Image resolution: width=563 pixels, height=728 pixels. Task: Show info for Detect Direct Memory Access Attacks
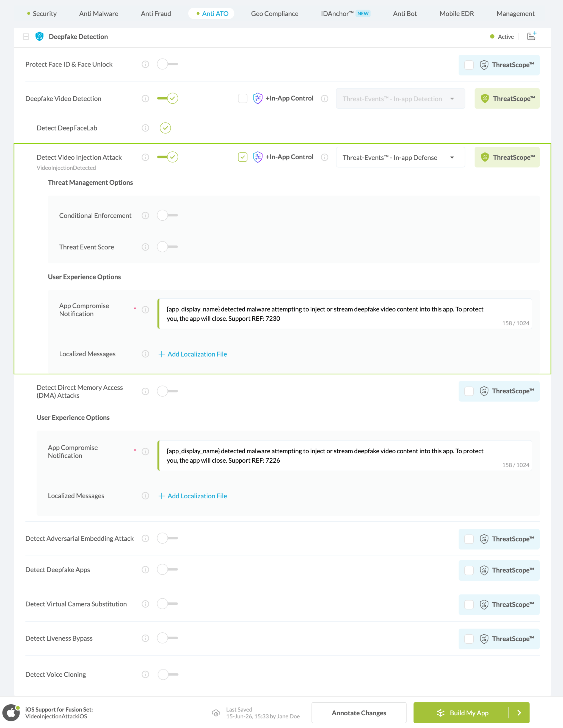pyautogui.click(x=145, y=391)
